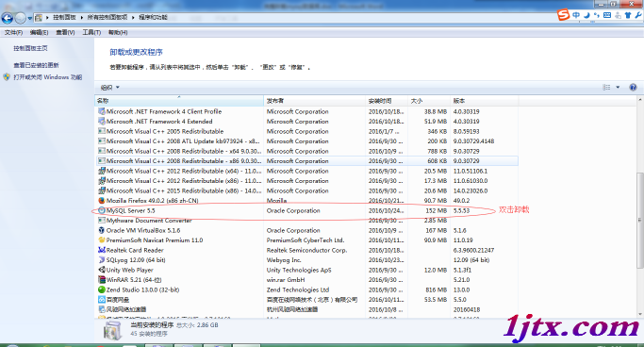Screen dimensions: 644x347
Task: Click Visual C++ 2012 Redistributable (x64) icon
Action: click(x=102, y=171)
